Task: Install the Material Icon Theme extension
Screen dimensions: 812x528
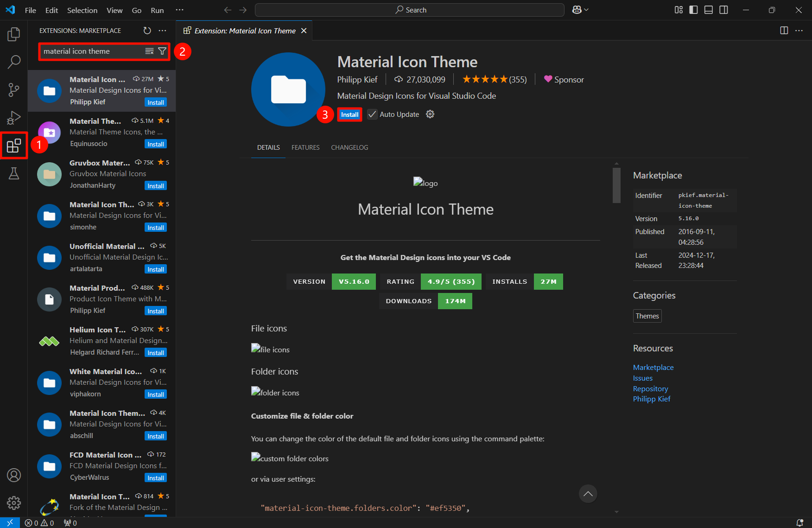Action: point(349,115)
